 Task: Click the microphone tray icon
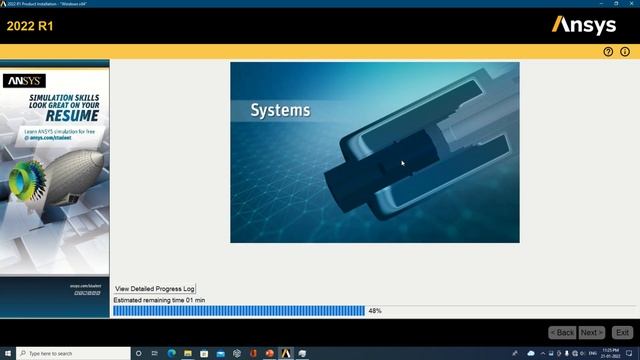[x=567, y=353]
